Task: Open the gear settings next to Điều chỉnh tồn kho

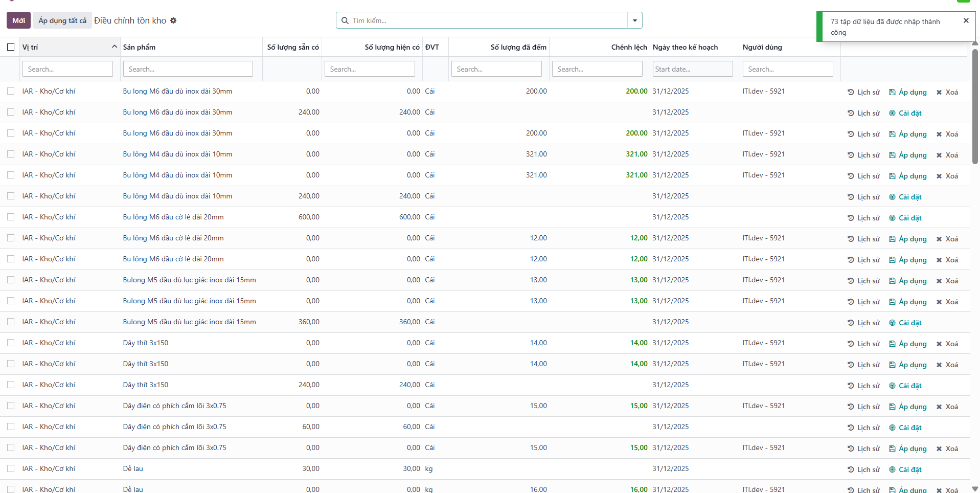Action: (173, 20)
